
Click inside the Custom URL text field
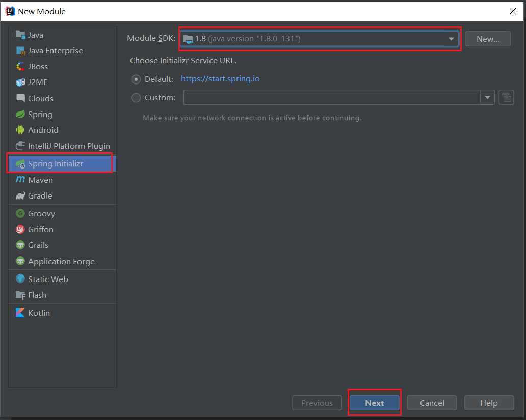(x=331, y=98)
